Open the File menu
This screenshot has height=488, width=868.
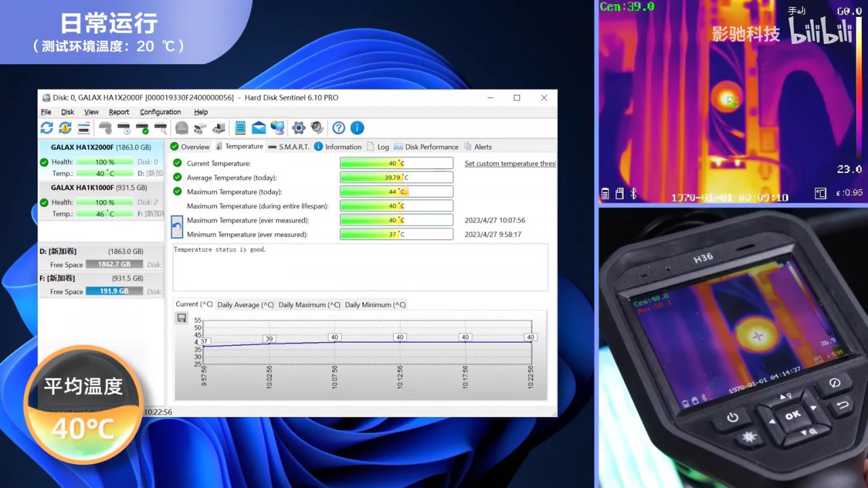pos(46,112)
